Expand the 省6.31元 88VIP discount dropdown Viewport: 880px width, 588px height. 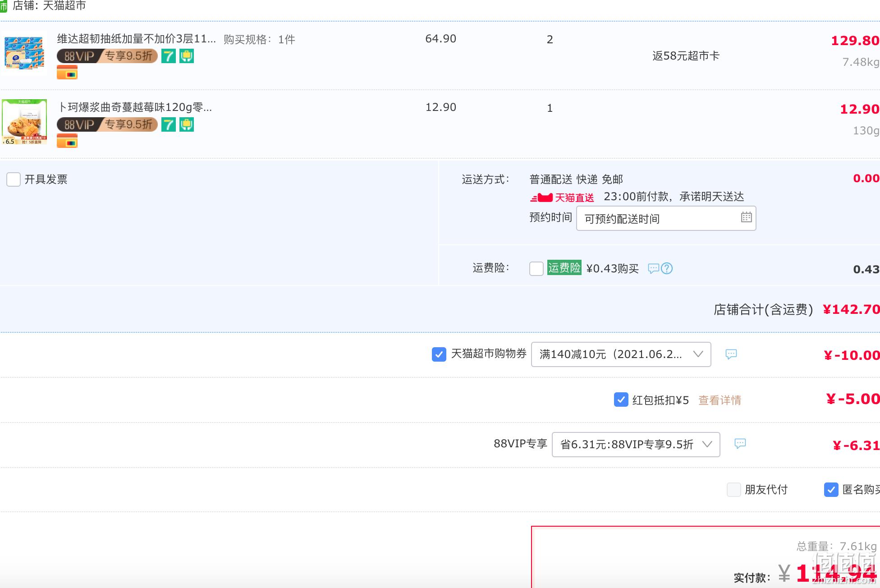[636, 445]
